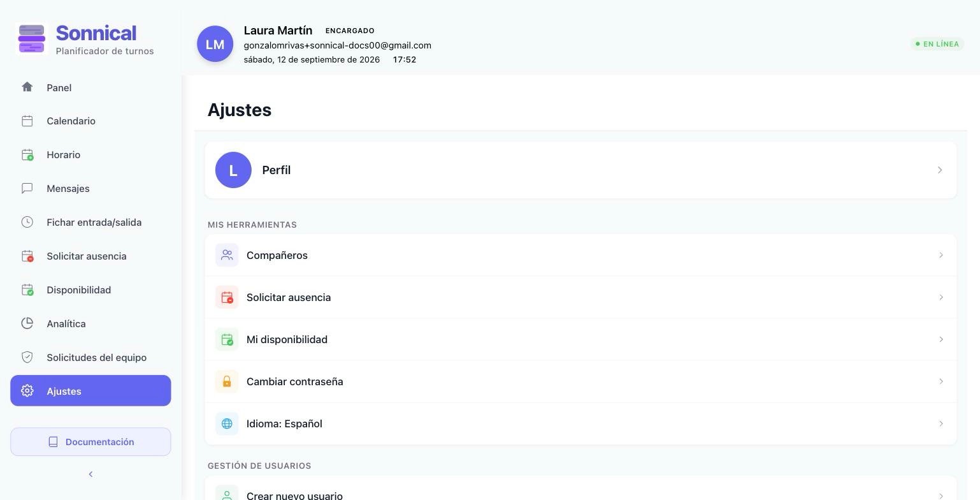Open Calendario from the sidebar
The height and width of the screenshot is (500, 980).
(90, 121)
